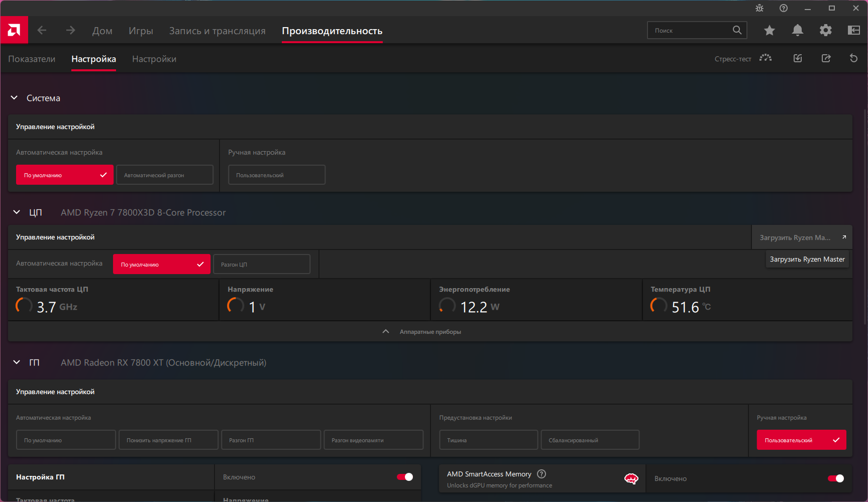
Task: Open favorites star icon
Action: point(770,31)
